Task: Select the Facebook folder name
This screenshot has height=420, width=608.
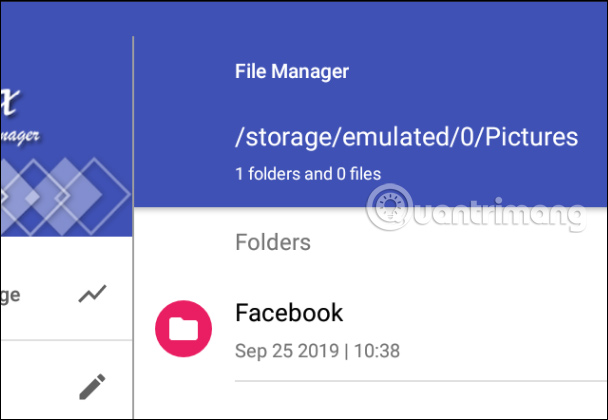Action: (289, 313)
